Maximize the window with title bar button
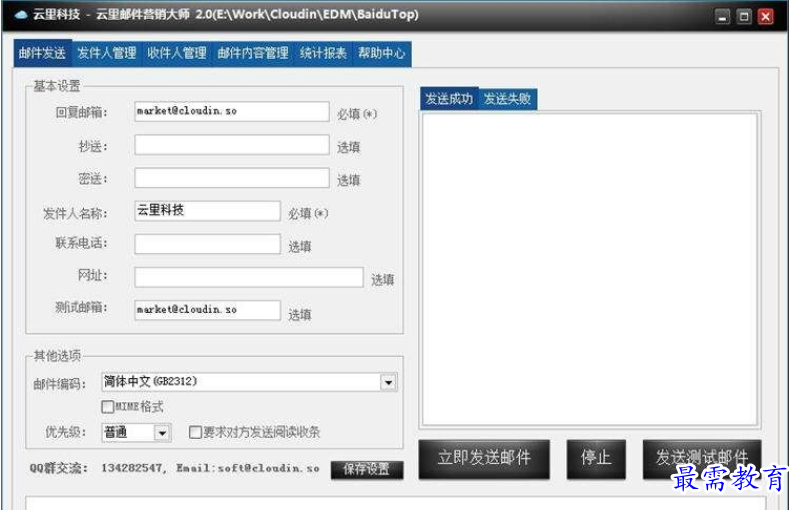Screen dimensions: 795x510 tap(744, 17)
